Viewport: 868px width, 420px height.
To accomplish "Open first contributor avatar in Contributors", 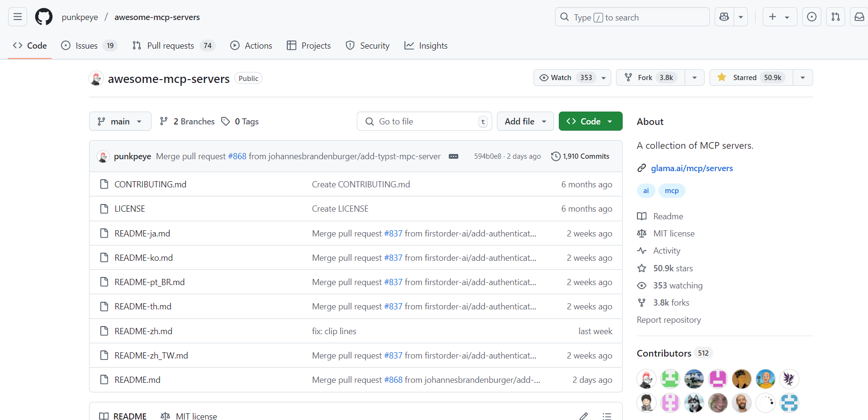I will pyautogui.click(x=646, y=379).
